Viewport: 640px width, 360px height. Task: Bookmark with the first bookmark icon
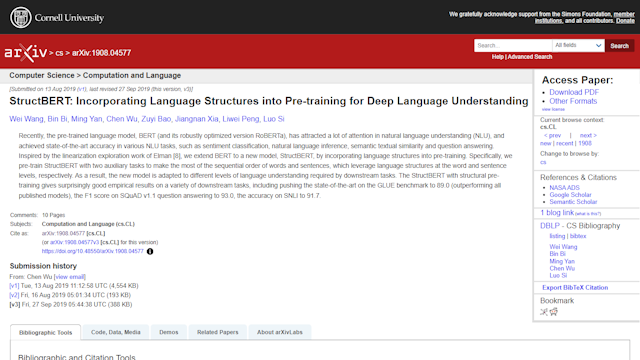pos(544,312)
